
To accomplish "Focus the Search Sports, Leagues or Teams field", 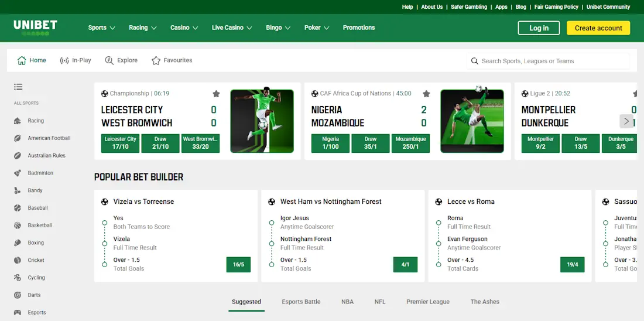I will [548, 61].
